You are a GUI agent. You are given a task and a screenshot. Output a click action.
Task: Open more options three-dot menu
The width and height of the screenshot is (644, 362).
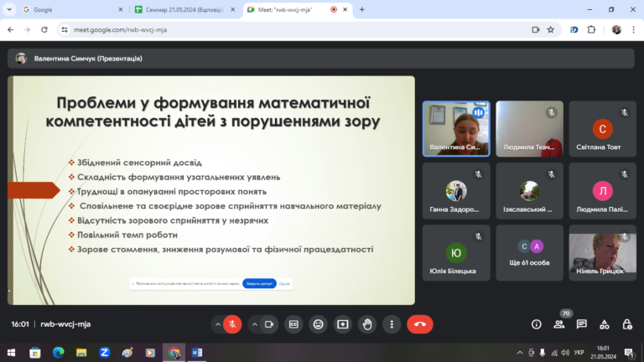pos(392,324)
